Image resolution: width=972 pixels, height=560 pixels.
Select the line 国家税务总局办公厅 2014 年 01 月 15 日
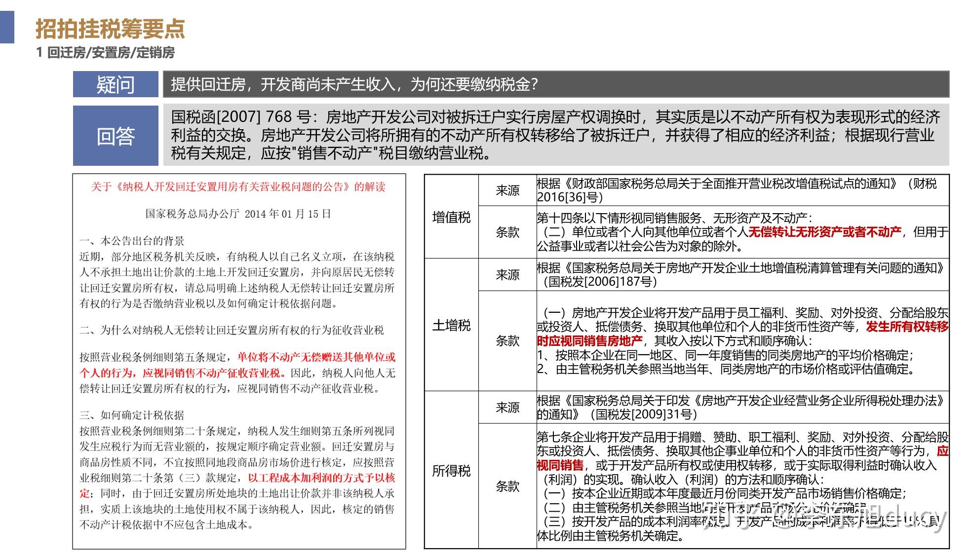tap(238, 214)
